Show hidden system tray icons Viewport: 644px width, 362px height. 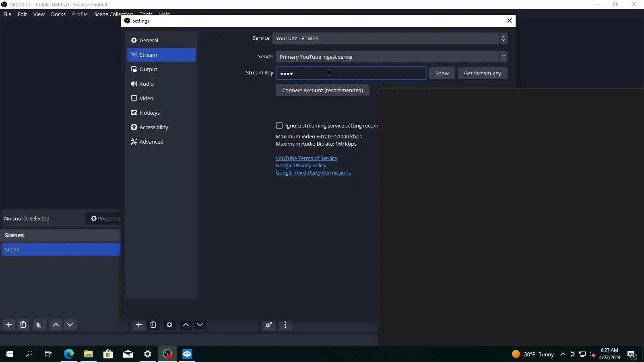click(x=563, y=354)
